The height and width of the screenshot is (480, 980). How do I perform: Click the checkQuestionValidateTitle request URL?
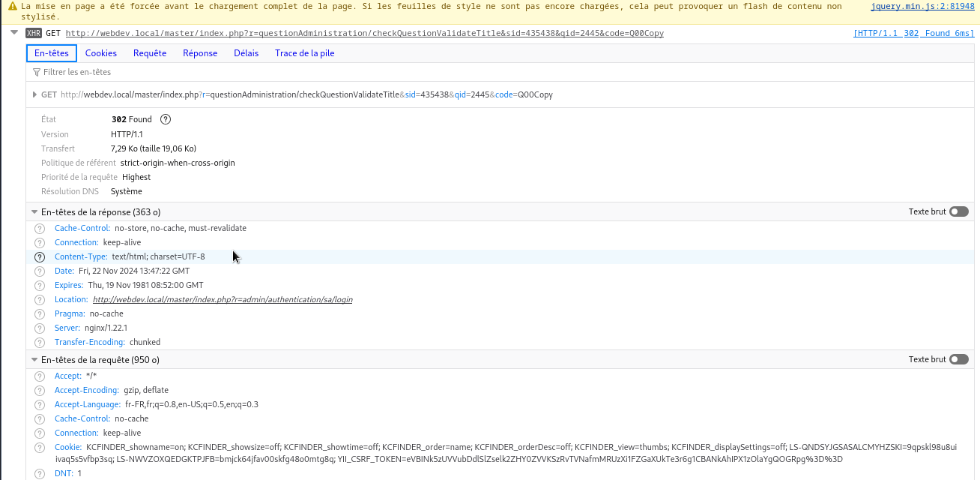point(365,33)
